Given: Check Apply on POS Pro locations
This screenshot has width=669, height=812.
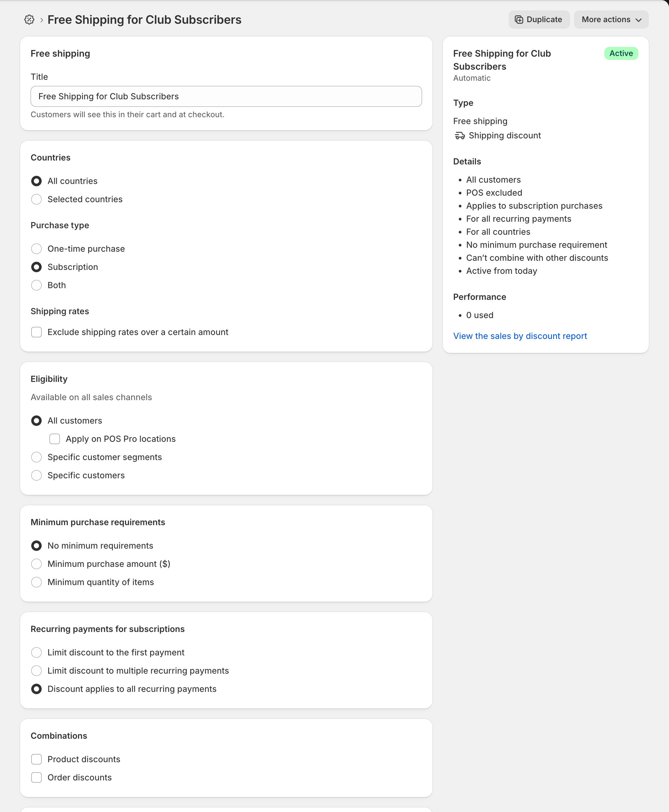Looking at the screenshot, I should click(x=55, y=439).
